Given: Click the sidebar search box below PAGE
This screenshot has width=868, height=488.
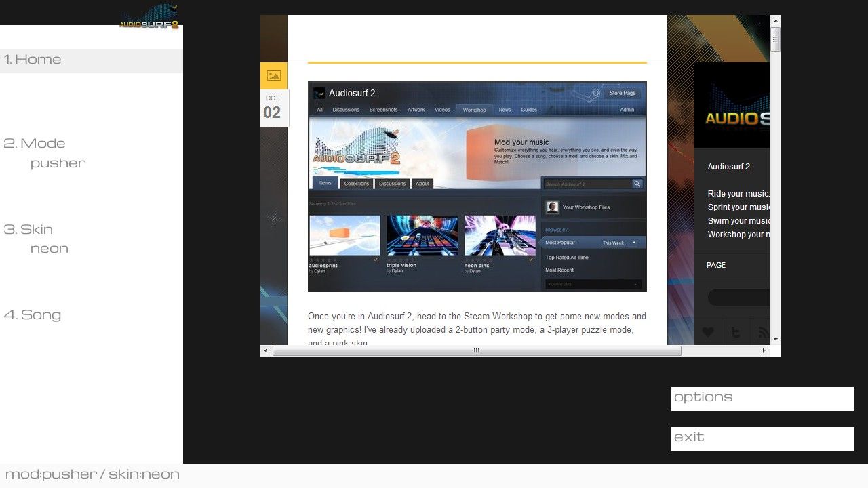Looking at the screenshot, I should coord(738,298).
